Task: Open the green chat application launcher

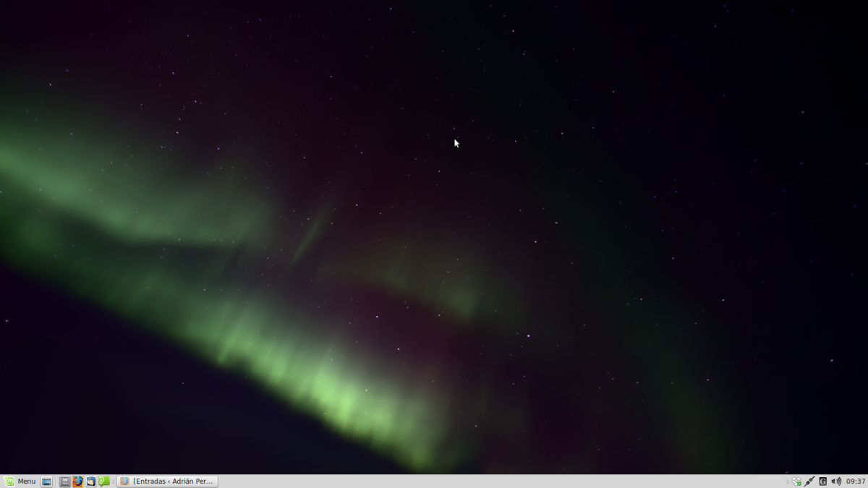Action: coord(104,481)
